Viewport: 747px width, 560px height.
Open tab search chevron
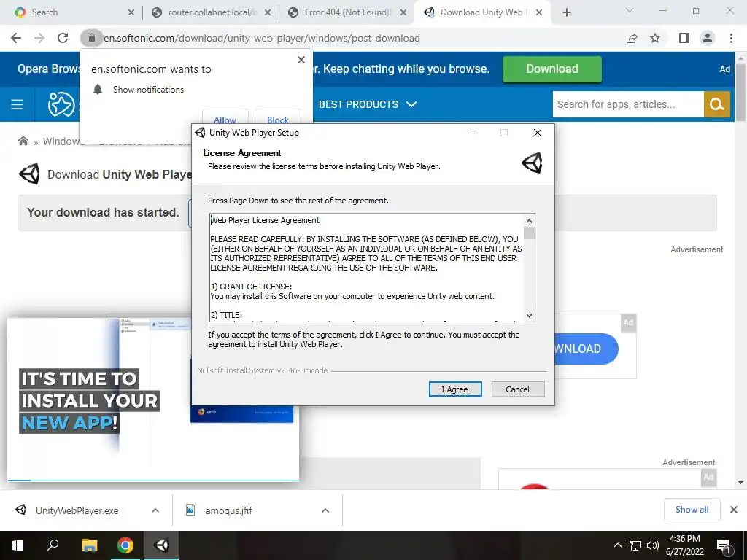630,10
